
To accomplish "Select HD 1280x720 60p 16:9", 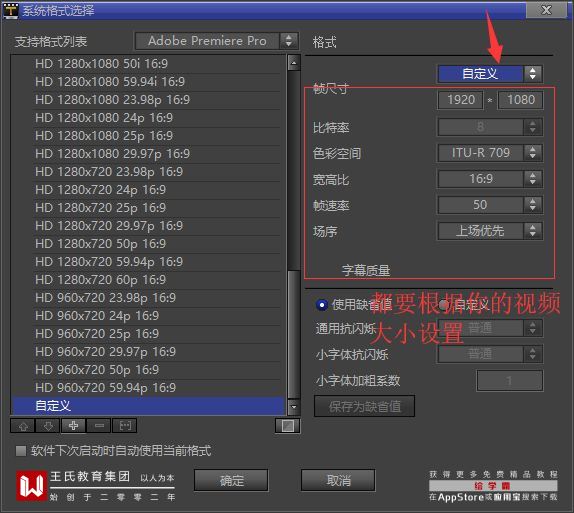I will 148,280.
